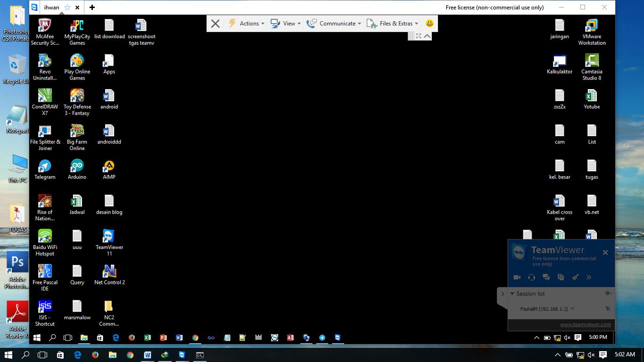Select AIMP desktop shortcut
Viewport: 644px width, 362px height.
pos(109,170)
